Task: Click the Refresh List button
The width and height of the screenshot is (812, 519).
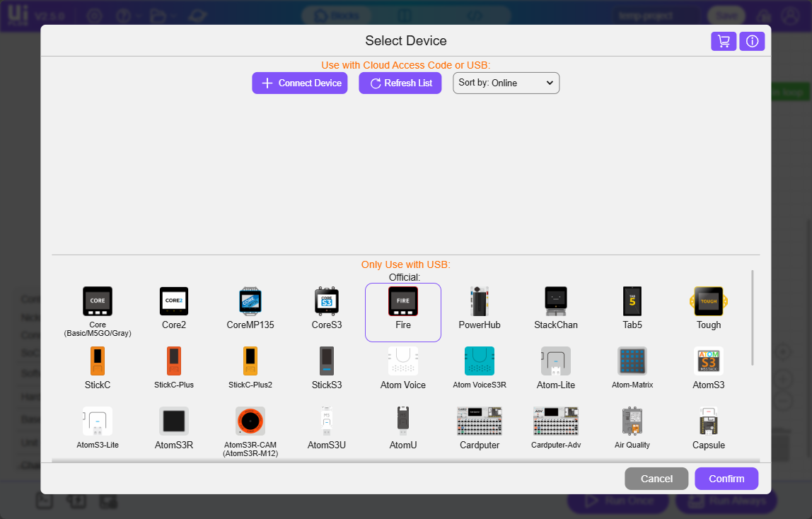Action: (400, 83)
